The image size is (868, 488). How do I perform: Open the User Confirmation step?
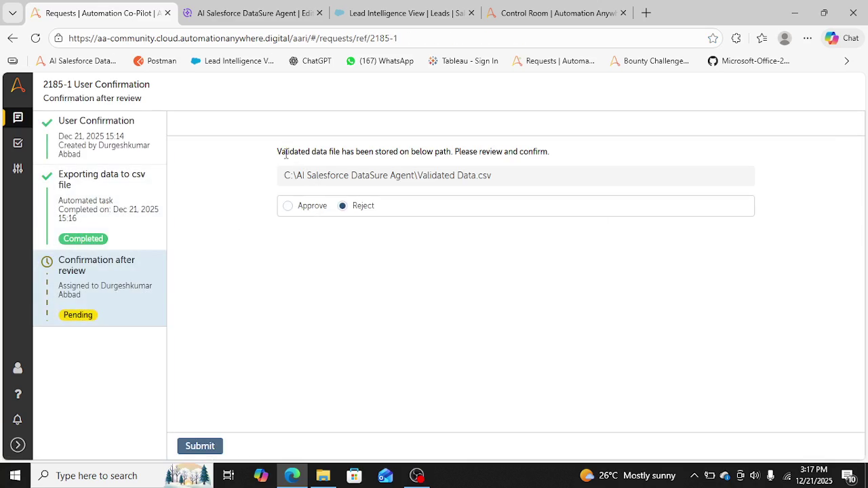100,137
